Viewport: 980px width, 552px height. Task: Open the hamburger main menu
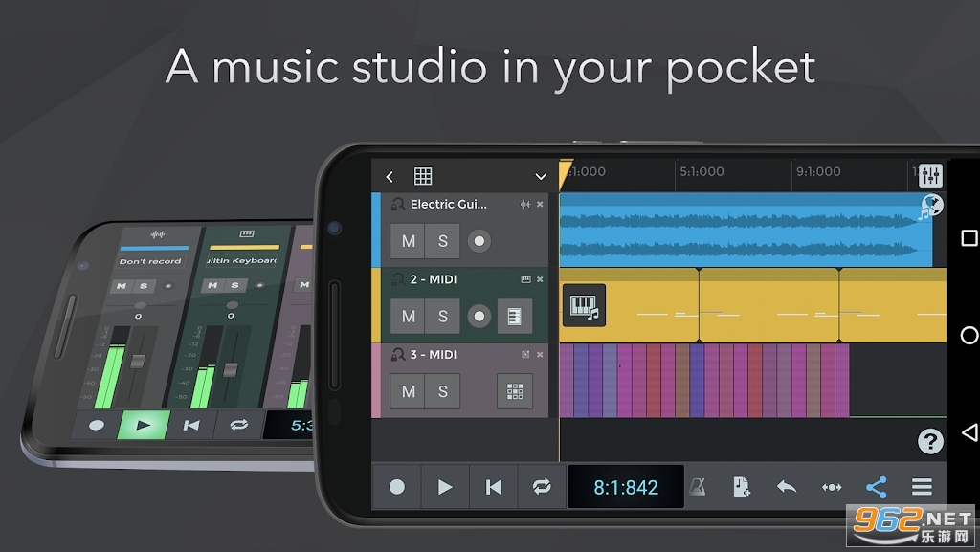[922, 486]
